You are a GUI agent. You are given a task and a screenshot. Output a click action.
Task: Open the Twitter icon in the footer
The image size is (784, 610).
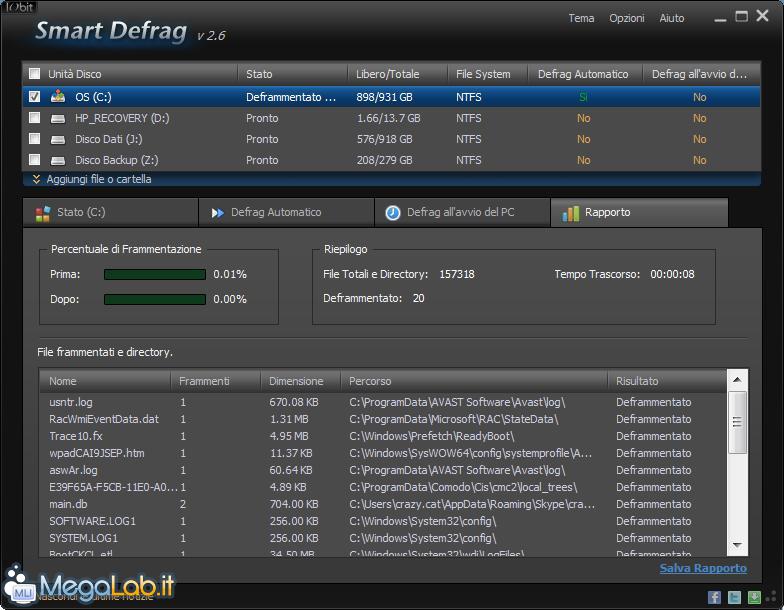click(x=734, y=597)
